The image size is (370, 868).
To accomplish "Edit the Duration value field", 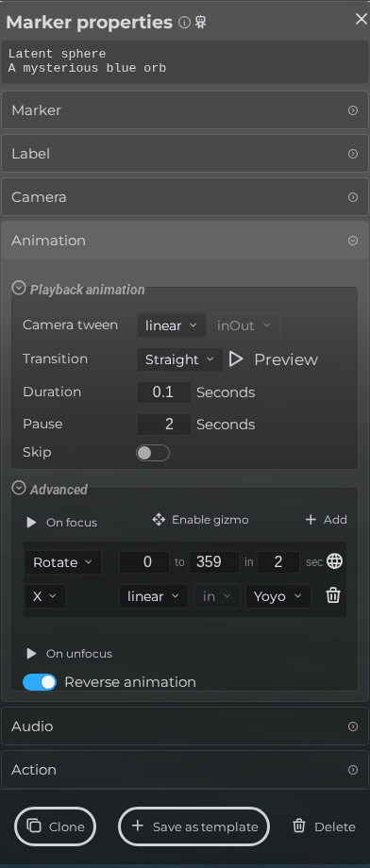I will point(164,392).
